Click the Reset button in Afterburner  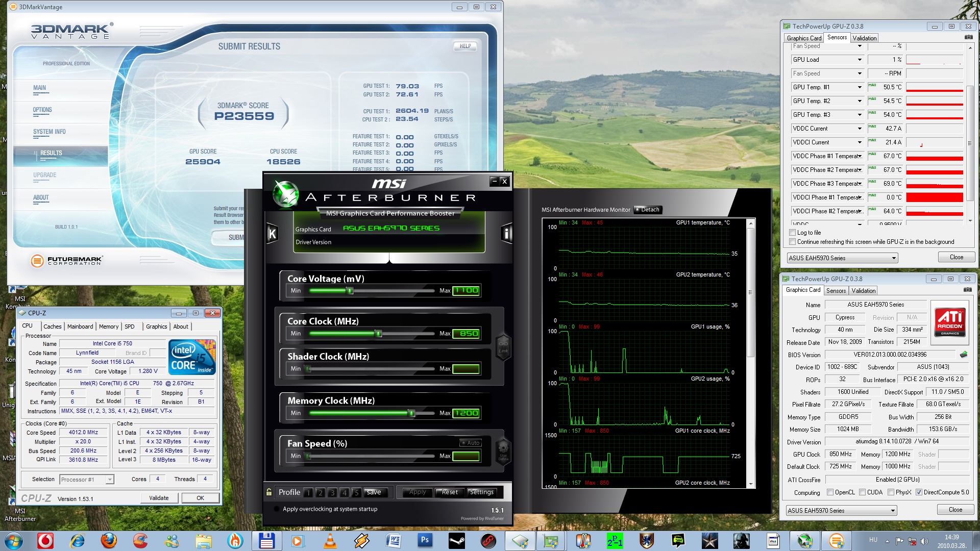tap(450, 492)
